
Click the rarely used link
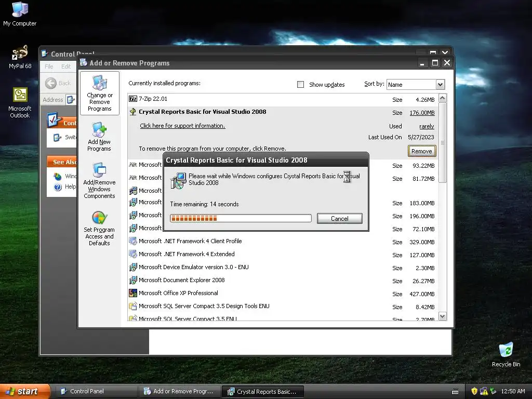427,126
